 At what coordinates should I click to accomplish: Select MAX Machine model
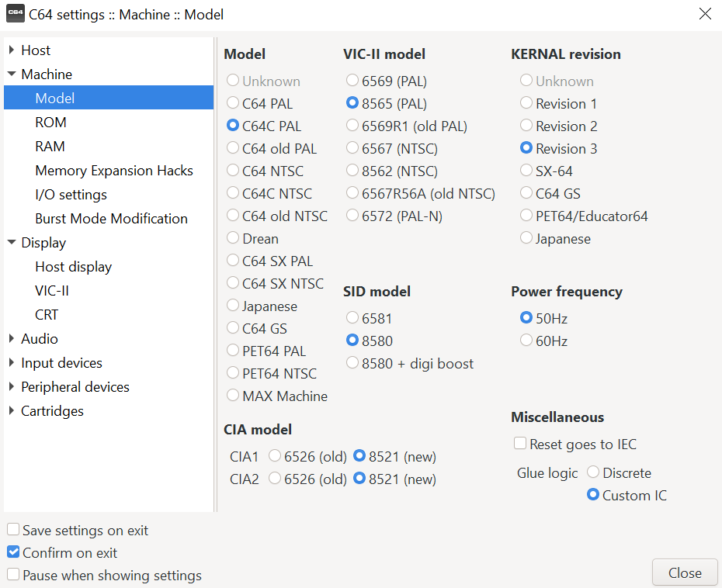click(x=276, y=396)
